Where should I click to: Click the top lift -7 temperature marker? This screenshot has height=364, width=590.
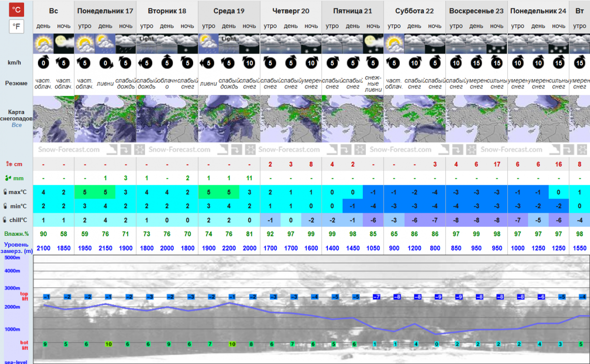[377, 297]
